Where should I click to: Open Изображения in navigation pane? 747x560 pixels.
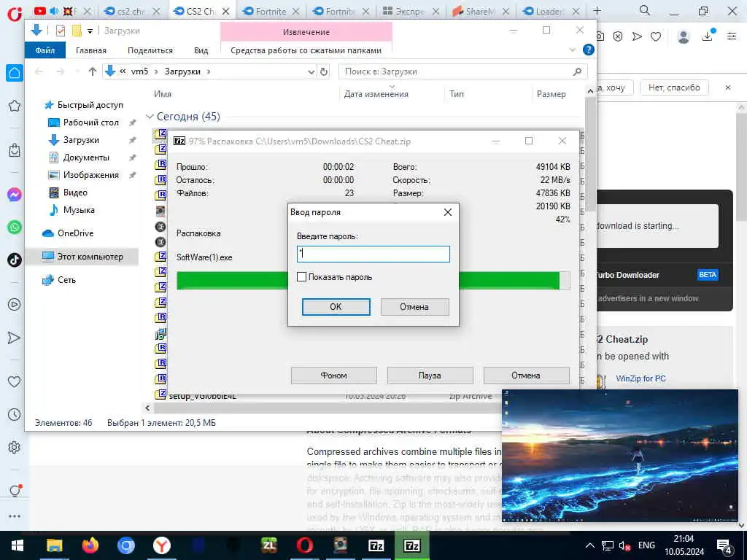(x=90, y=175)
